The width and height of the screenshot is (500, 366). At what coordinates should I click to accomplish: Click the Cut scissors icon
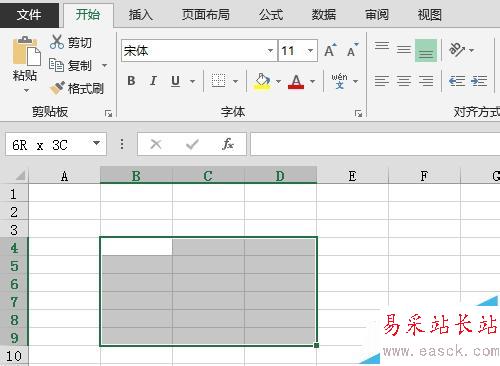(57, 42)
